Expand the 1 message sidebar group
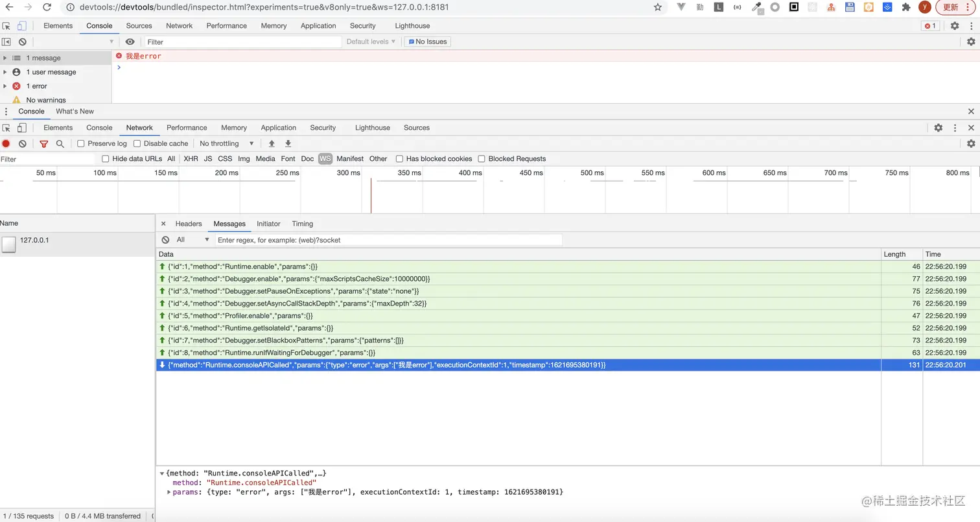The width and height of the screenshot is (980, 522). coord(5,58)
